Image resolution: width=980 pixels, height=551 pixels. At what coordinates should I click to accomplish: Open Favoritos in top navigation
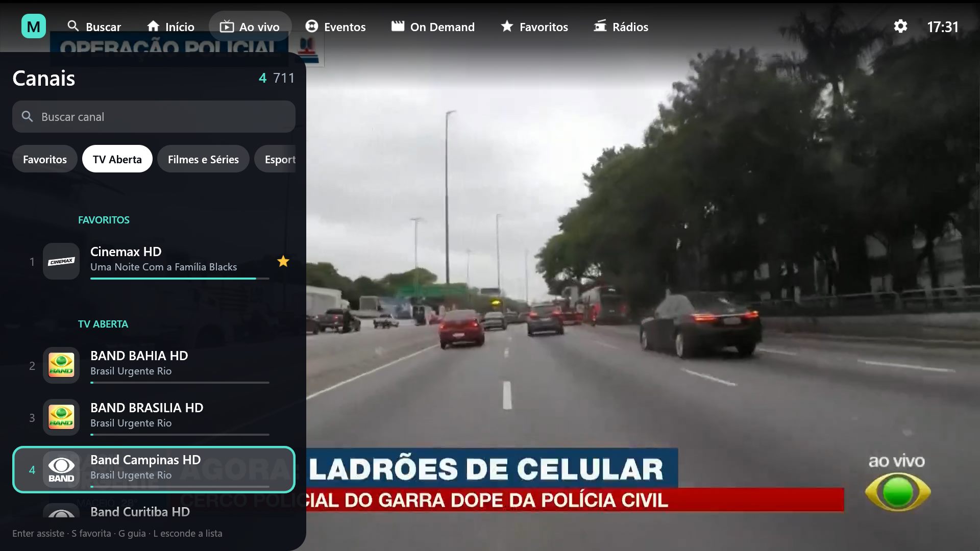(x=534, y=27)
